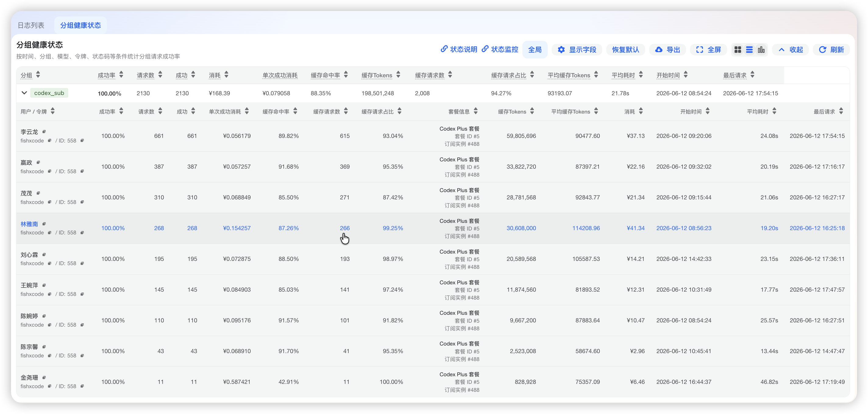Click 刘心霖 cache ratio 98.97%

(393, 259)
